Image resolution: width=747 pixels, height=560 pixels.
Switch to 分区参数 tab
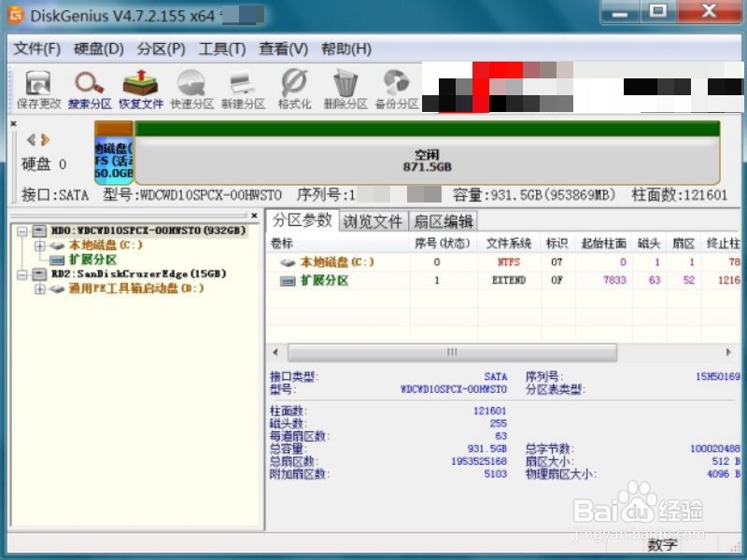point(302,220)
